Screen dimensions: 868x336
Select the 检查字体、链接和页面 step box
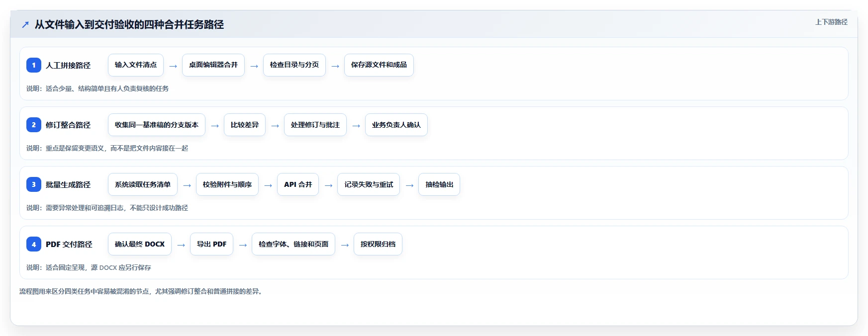click(293, 244)
